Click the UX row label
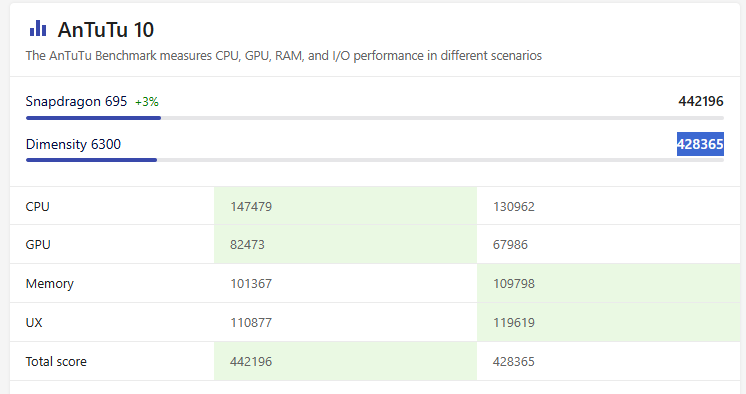The height and width of the screenshot is (394, 746). click(x=34, y=323)
